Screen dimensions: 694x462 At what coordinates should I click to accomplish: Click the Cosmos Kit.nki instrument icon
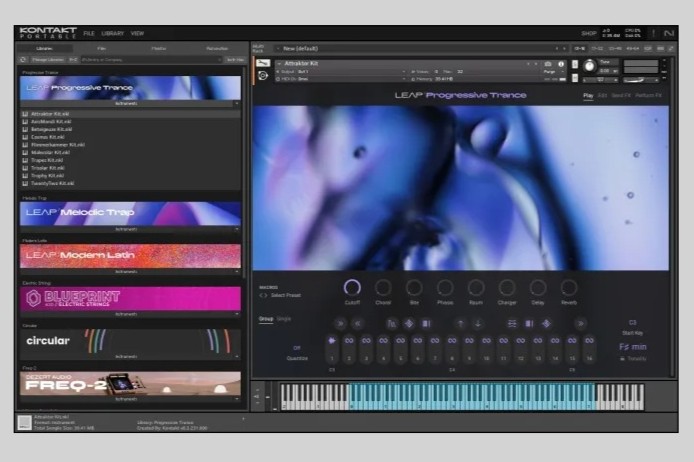[25, 137]
